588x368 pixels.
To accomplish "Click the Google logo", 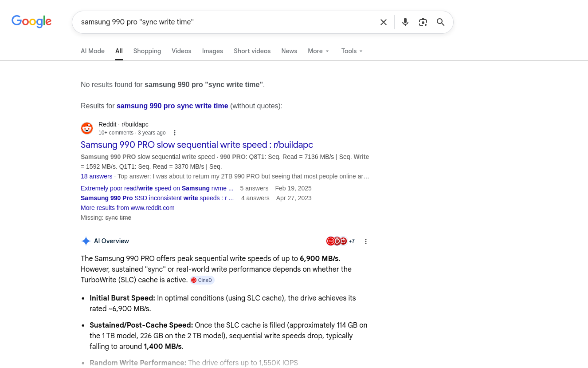I will coord(31,21).
